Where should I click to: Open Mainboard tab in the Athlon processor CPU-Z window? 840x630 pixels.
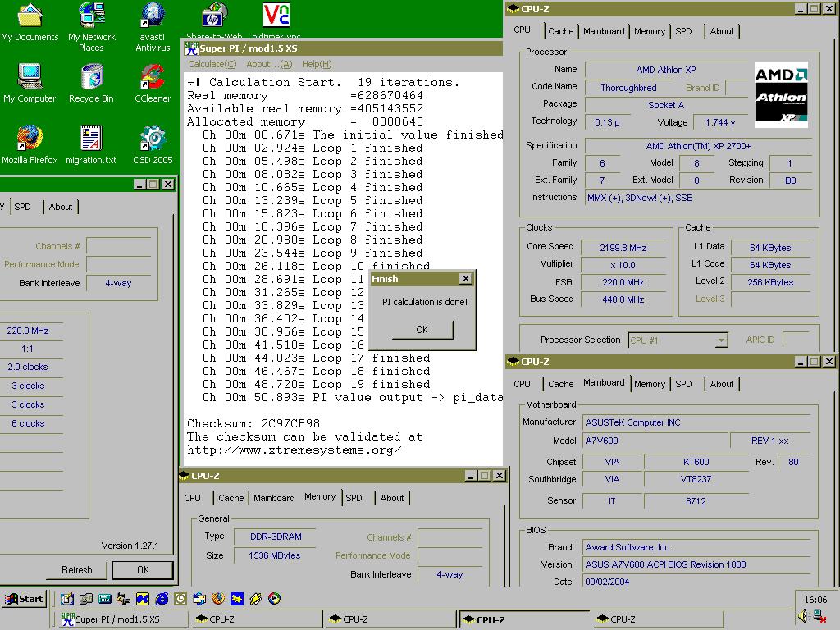click(x=604, y=31)
